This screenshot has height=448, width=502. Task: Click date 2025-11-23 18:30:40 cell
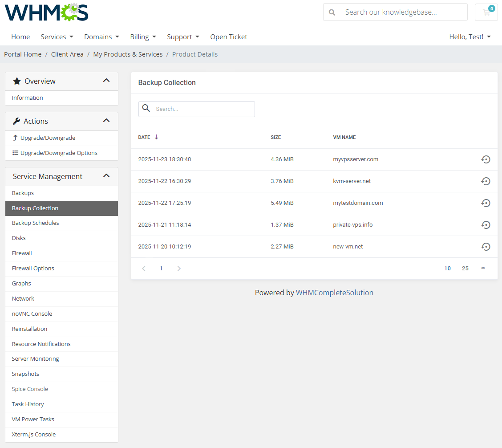[165, 159]
